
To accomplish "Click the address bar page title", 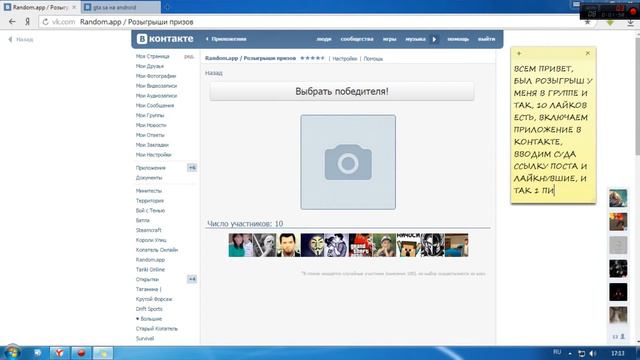I will [x=136, y=22].
